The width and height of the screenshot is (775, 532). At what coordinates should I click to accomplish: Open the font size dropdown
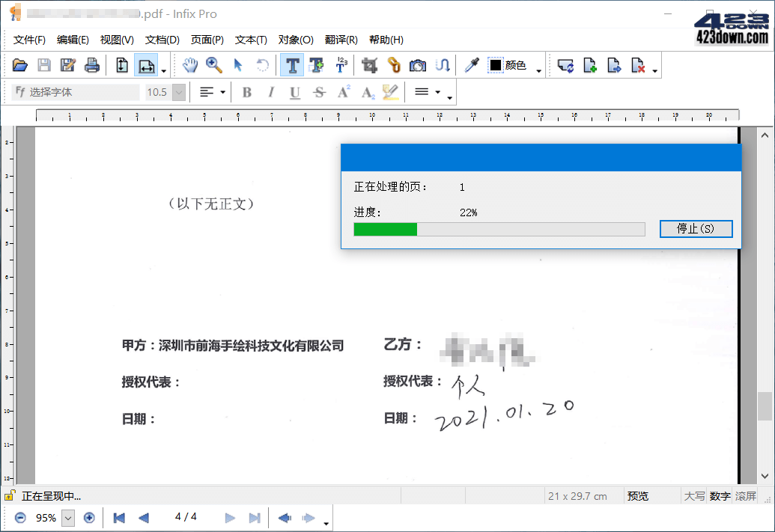[x=177, y=92]
